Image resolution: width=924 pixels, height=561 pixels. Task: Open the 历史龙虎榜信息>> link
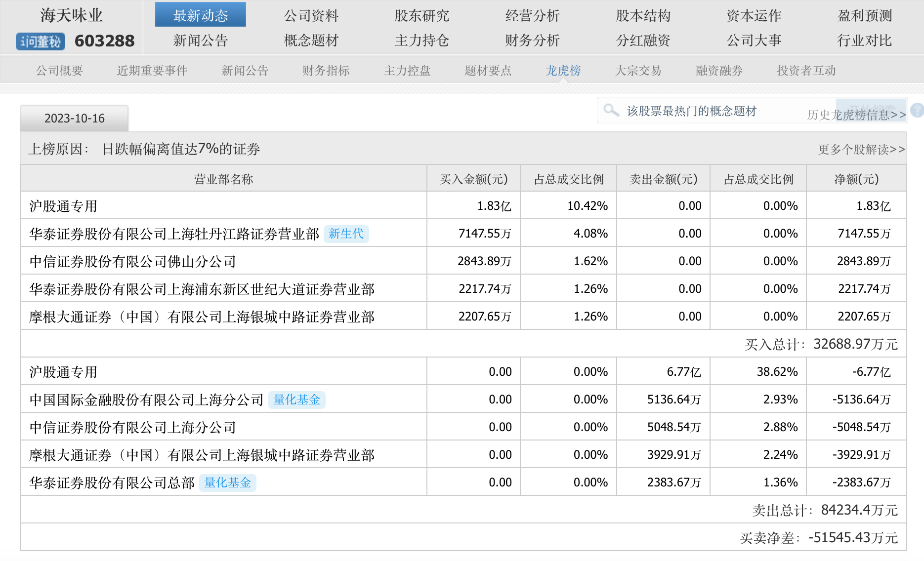coord(856,115)
